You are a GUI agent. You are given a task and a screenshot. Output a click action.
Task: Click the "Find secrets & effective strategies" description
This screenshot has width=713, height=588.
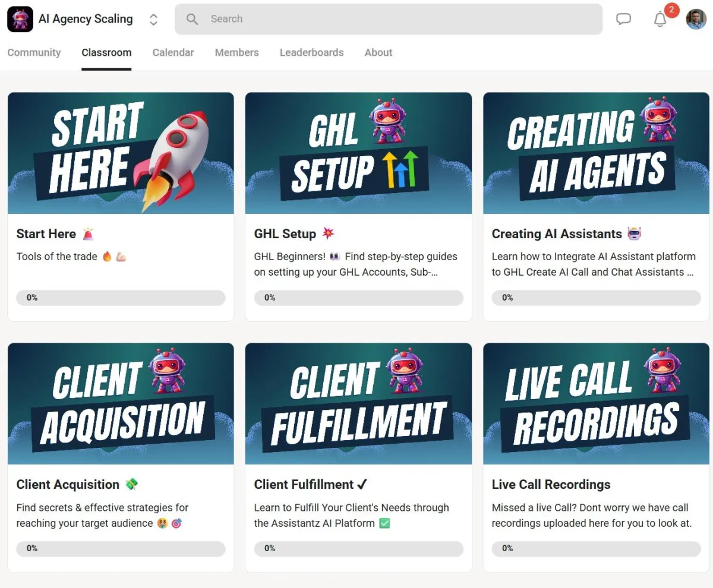[102, 516]
